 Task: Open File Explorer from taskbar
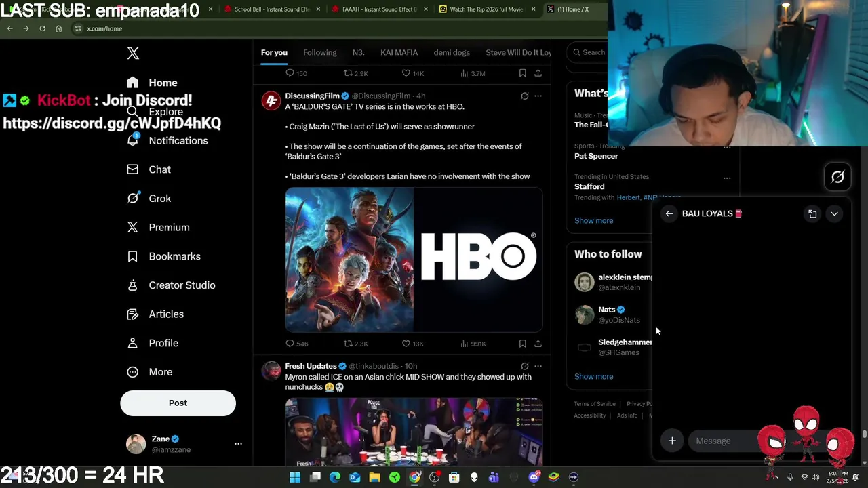point(374,477)
